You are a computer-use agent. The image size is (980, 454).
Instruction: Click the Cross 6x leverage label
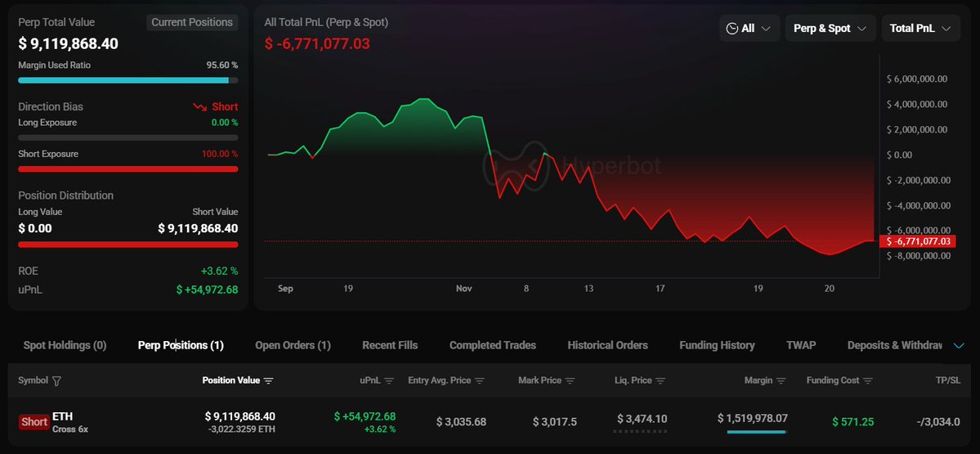(70, 429)
